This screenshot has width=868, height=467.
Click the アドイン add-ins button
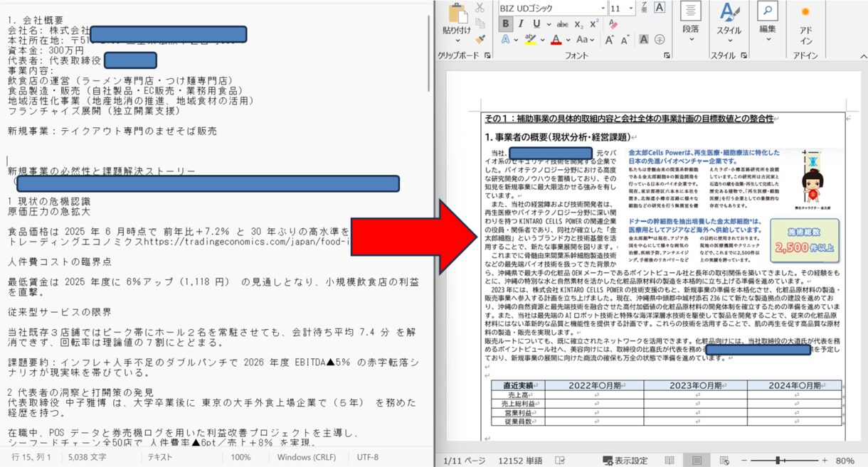pyautogui.click(x=805, y=26)
